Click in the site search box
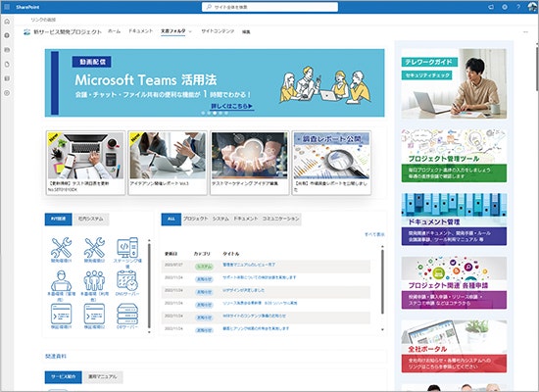Screen dimensions: 539x392 point(269,7)
